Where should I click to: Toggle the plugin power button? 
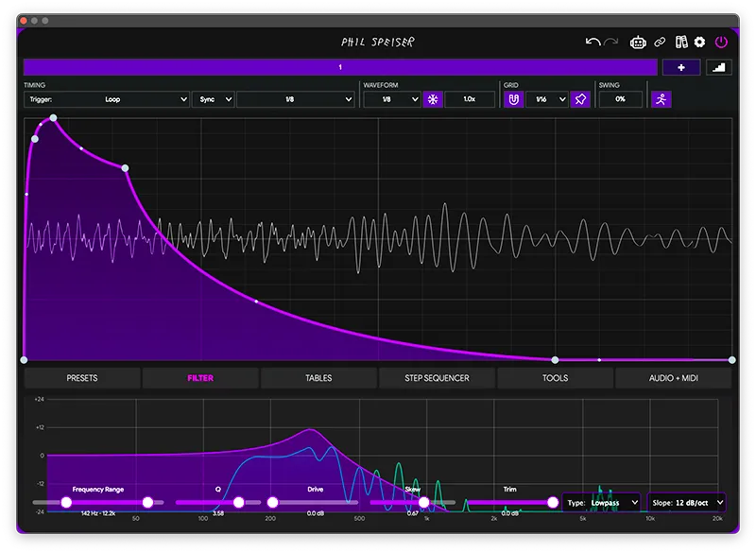[722, 42]
